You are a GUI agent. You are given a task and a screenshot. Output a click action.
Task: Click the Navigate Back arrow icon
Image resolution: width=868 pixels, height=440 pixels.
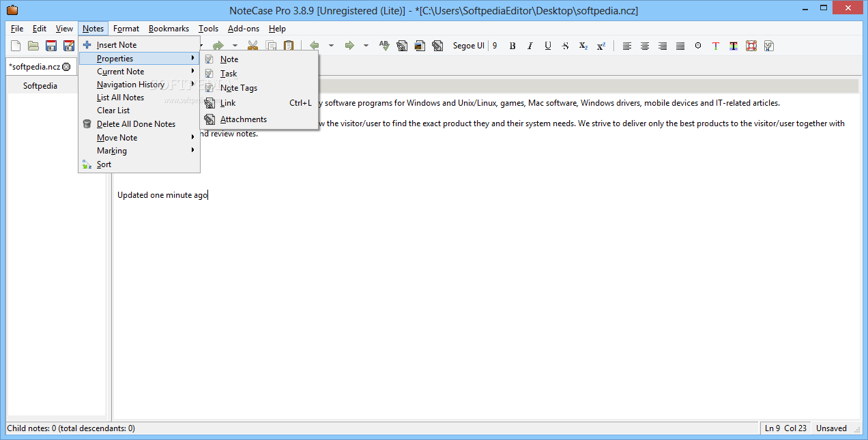coord(315,46)
